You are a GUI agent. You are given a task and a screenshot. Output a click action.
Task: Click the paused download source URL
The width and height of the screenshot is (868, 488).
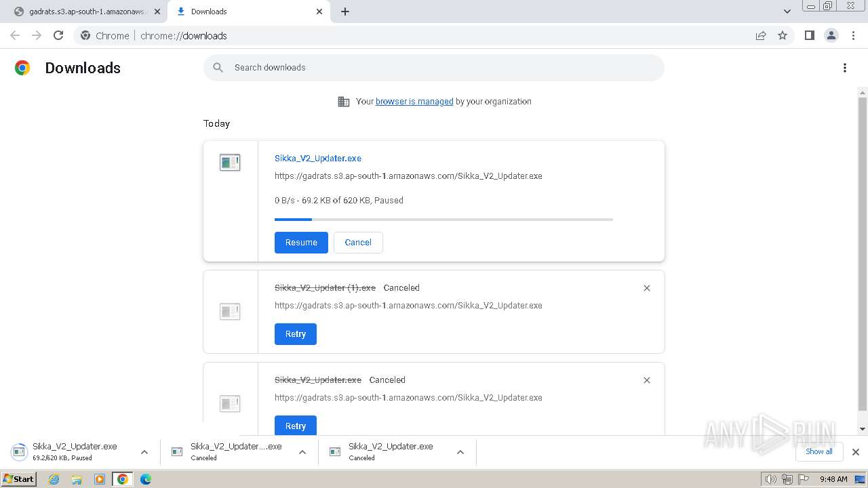[408, 176]
